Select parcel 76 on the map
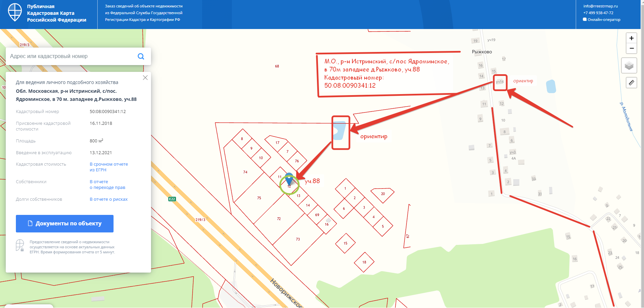644x308 pixels. pyautogui.click(x=297, y=161)
